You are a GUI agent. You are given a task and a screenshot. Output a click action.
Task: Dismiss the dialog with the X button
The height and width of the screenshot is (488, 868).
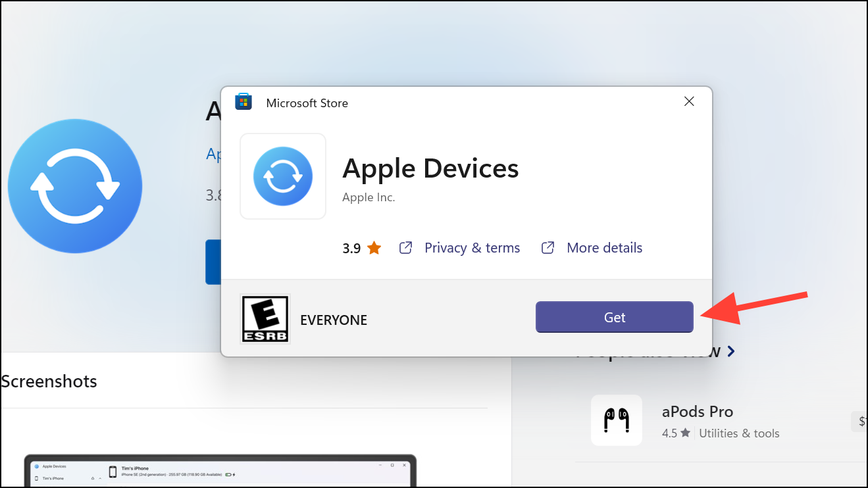pos(688,101)
